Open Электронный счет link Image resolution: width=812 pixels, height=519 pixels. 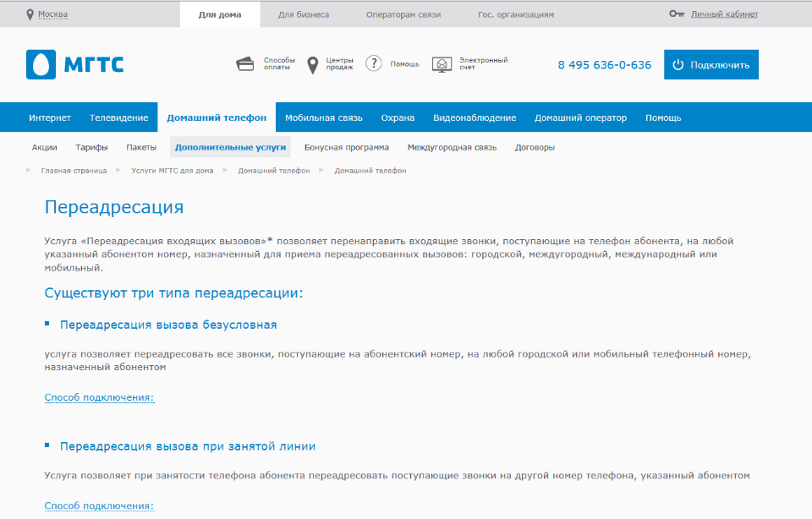[x=484, y=63]
